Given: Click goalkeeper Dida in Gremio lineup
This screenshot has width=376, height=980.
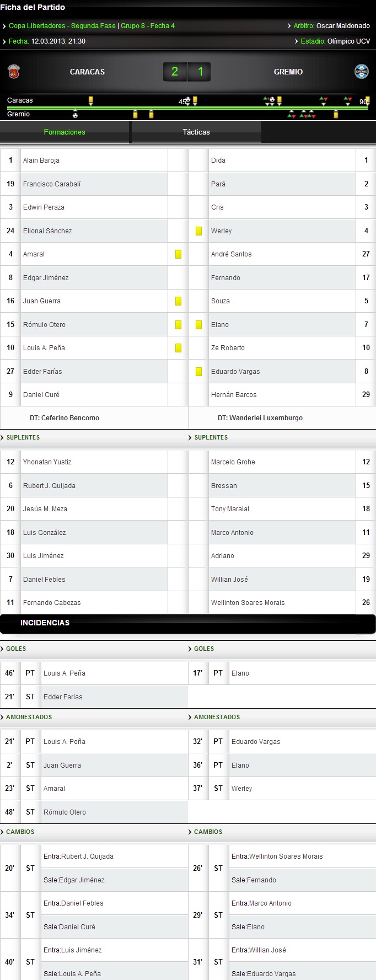Looking at the screenshot, I should [218, 160].
